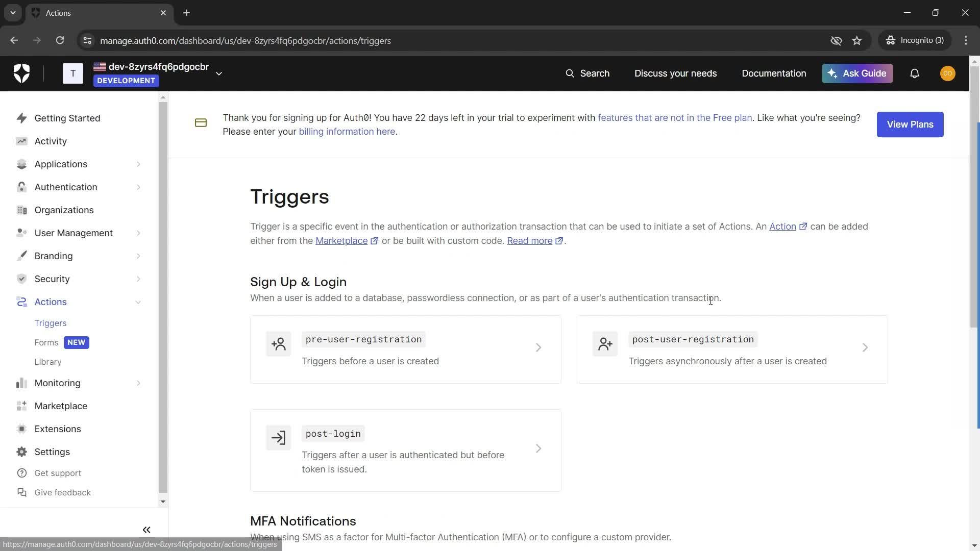980x551 pixels.
Task: Open the Chrome three-dot menu
Action: [x=966, y=40]
